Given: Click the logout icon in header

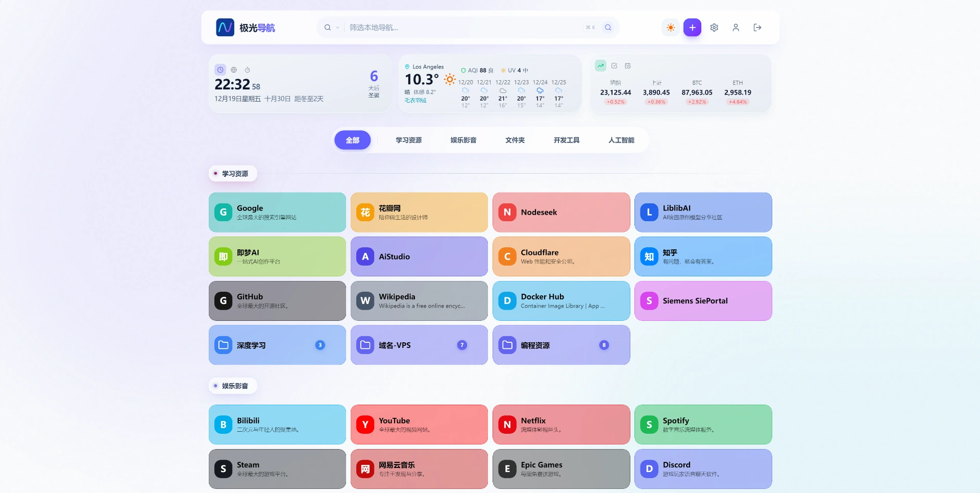Looking at the screenshot, I should pos(757,28).
